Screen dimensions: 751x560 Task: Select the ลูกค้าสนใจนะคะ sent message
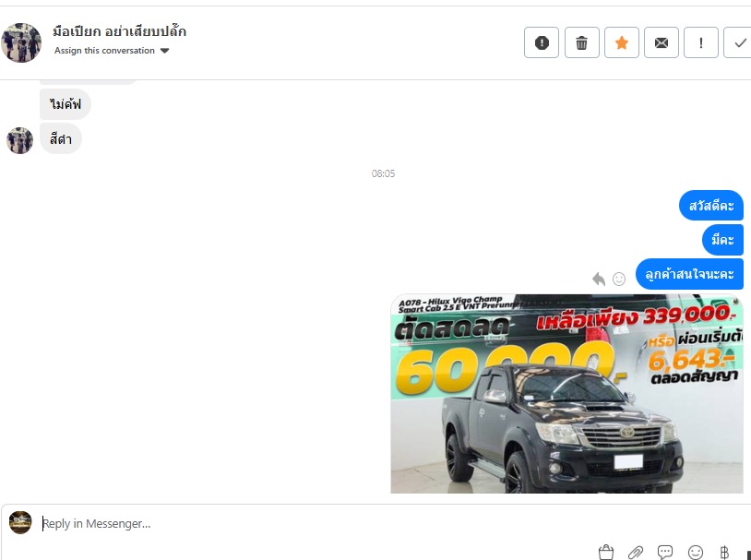689,275
